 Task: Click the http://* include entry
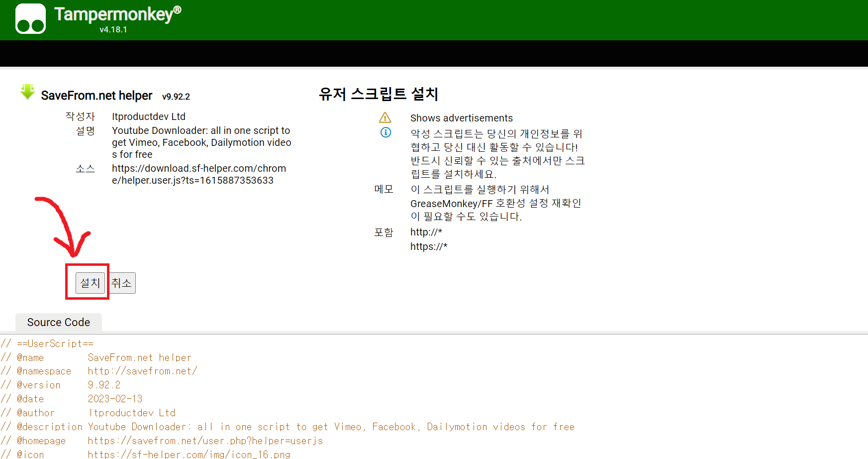(x=426, y=232)
